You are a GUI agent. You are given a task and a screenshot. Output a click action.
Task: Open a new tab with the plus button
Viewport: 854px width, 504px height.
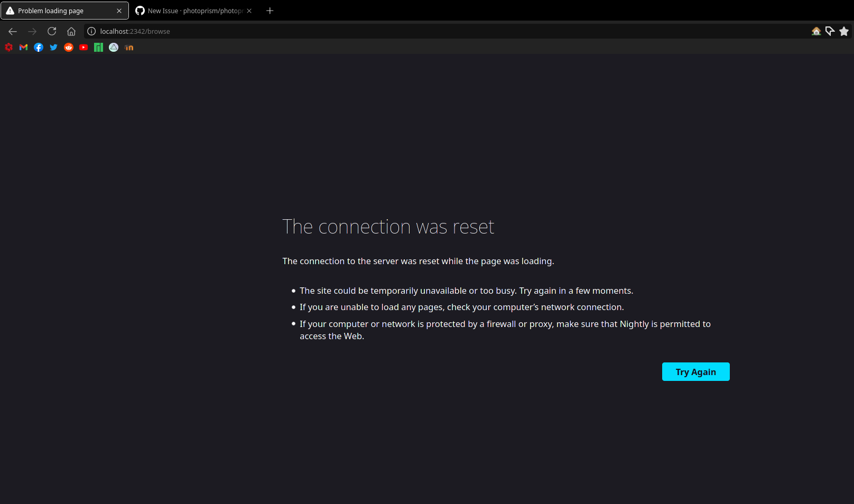270,11
